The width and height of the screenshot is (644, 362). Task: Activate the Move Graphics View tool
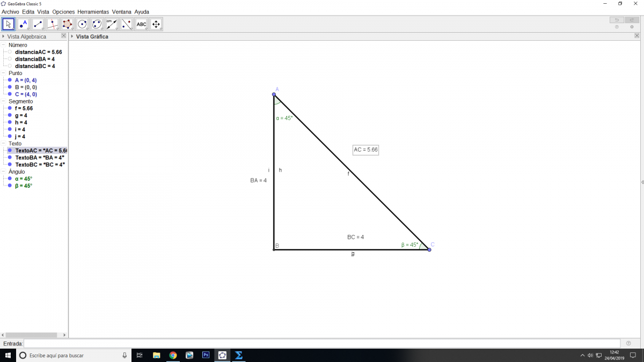coord(156,24)
